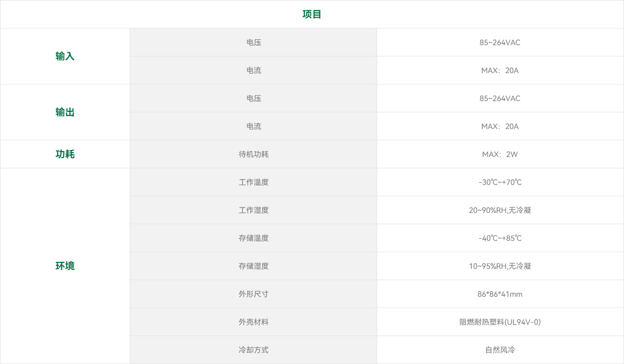624x364 pixels.
Task: Click the 项目 table header
Action: (x=312, y=15)
